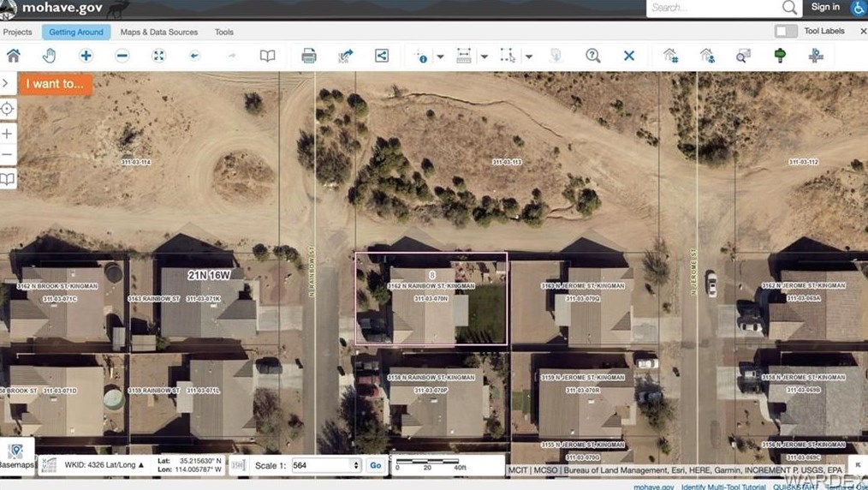The image size is (868, 490).
Task: Select the Pan hand tool
Action: click(x=50, y=56)
